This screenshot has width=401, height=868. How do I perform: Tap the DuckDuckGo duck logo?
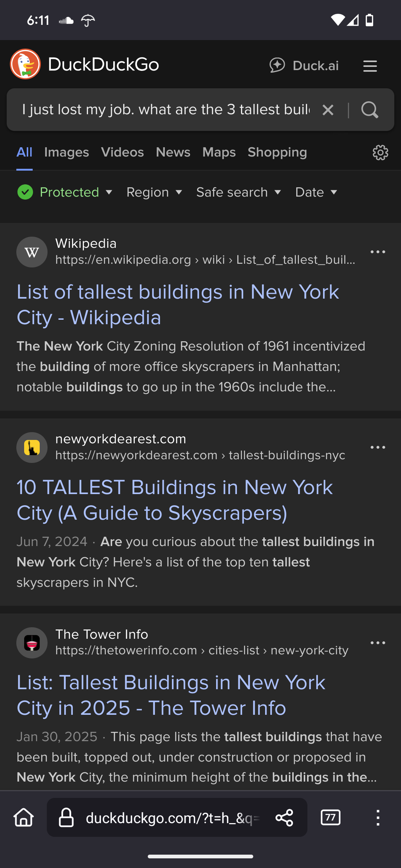(x=25, y=64)
